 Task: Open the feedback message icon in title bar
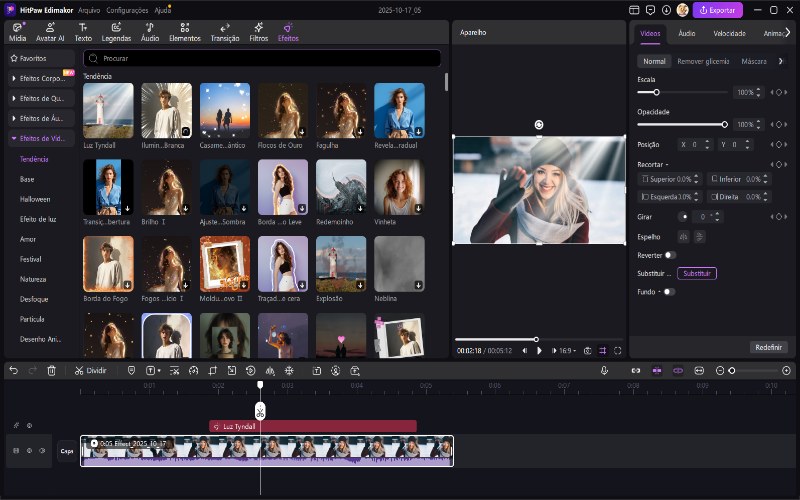click(650, 10)
